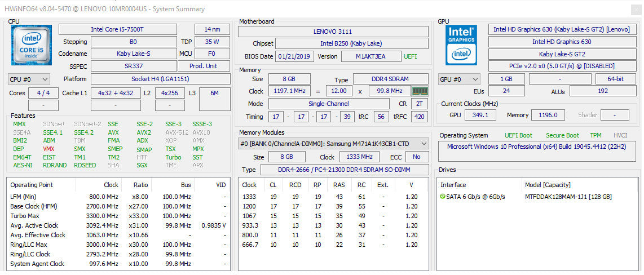Click the green SATA drive status icon
The image size is (644, 275).
[x=442, y=197]
